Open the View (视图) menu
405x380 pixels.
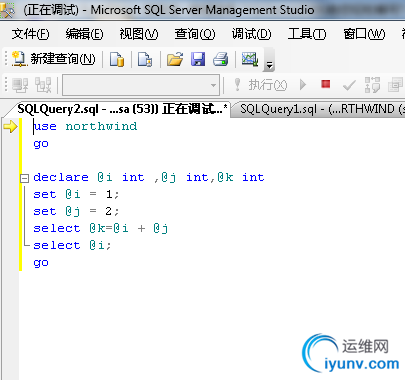click(139, 34)
